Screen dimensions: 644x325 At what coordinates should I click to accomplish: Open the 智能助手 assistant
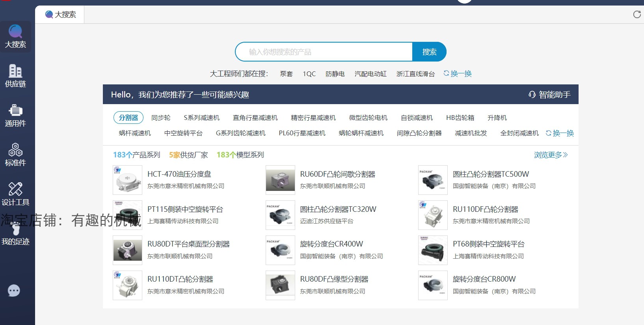(x=549, y=95)
